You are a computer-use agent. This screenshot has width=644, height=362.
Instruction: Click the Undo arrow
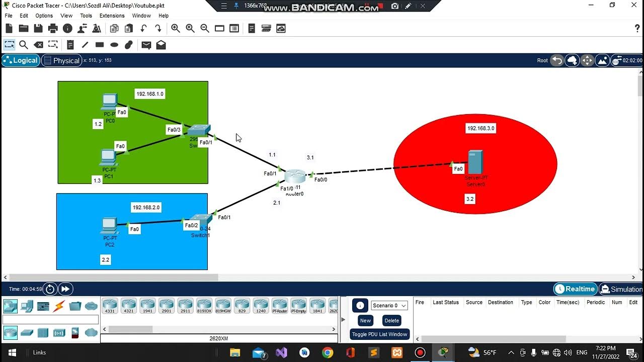[143, 29]
